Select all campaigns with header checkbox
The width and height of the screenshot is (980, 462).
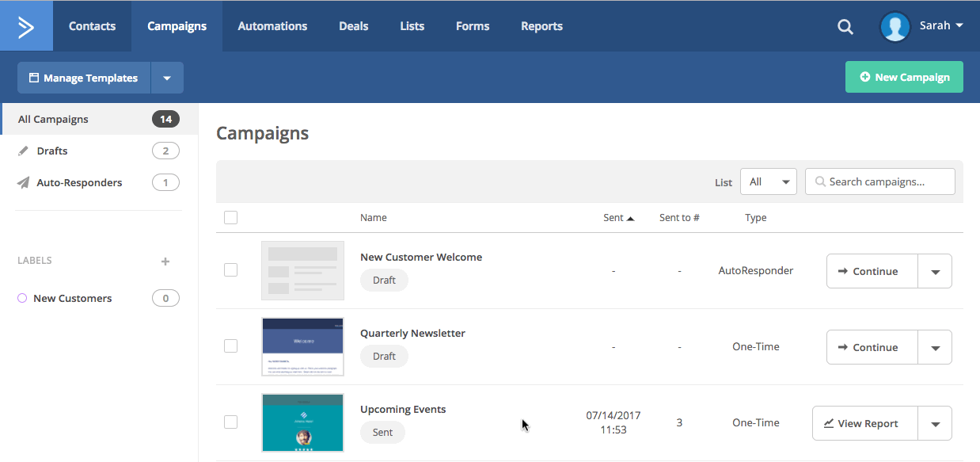(x=230, y=218)
